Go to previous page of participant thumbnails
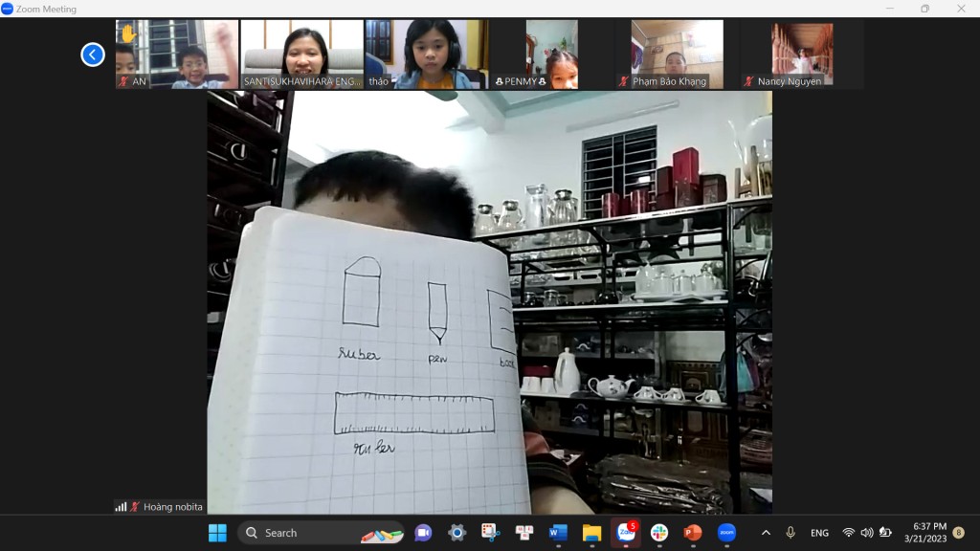The width and height of the screenshot is (980, 551). (92, 55)
